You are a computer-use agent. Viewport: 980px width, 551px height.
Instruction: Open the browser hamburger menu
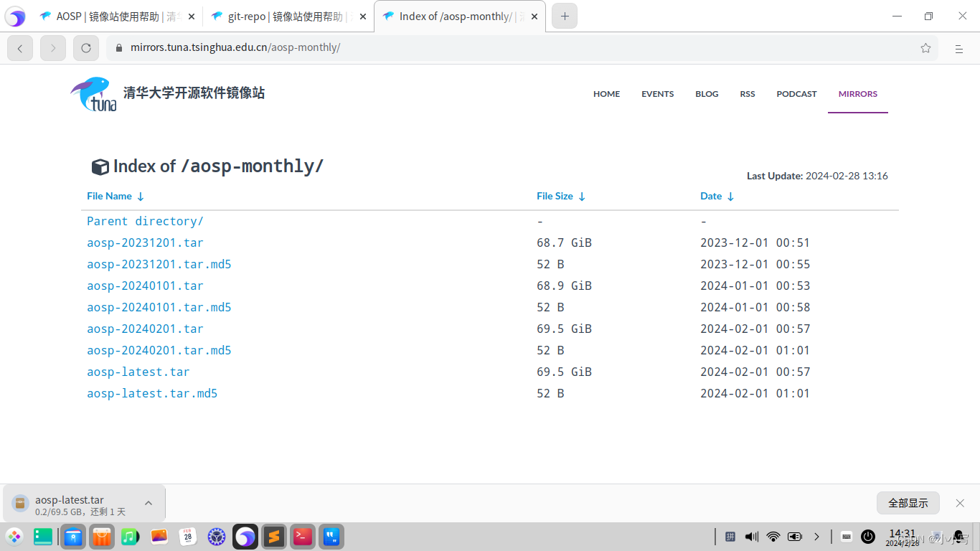tap(959, 47)
